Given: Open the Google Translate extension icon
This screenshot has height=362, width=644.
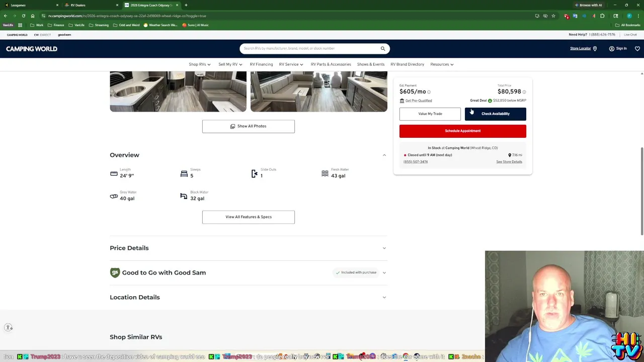Looking at the screenshot, I should (x=575, y=16).
